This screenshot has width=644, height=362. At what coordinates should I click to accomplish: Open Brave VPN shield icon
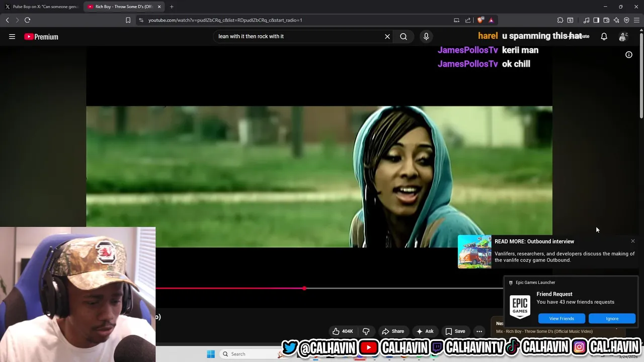point(626,20)
